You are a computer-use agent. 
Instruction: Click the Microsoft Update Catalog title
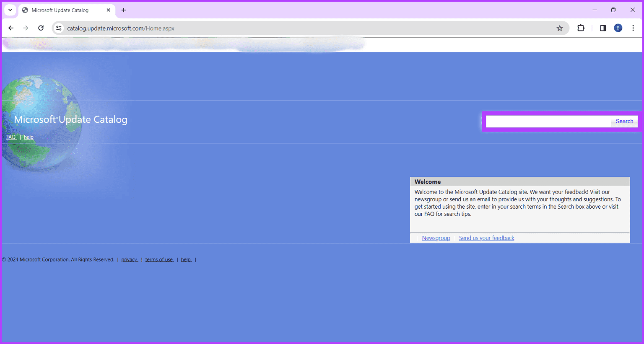(70, 119)
